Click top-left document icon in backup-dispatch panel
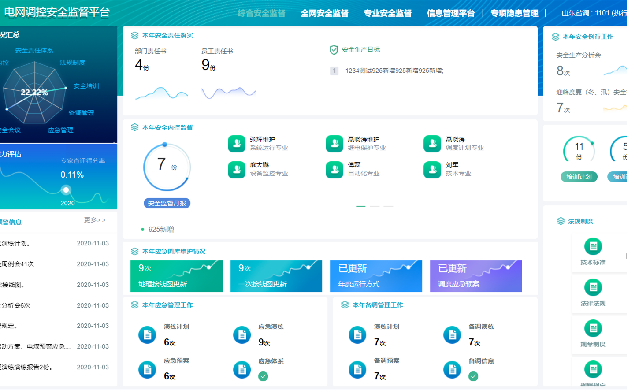627x390 pixels. point(357,335)
